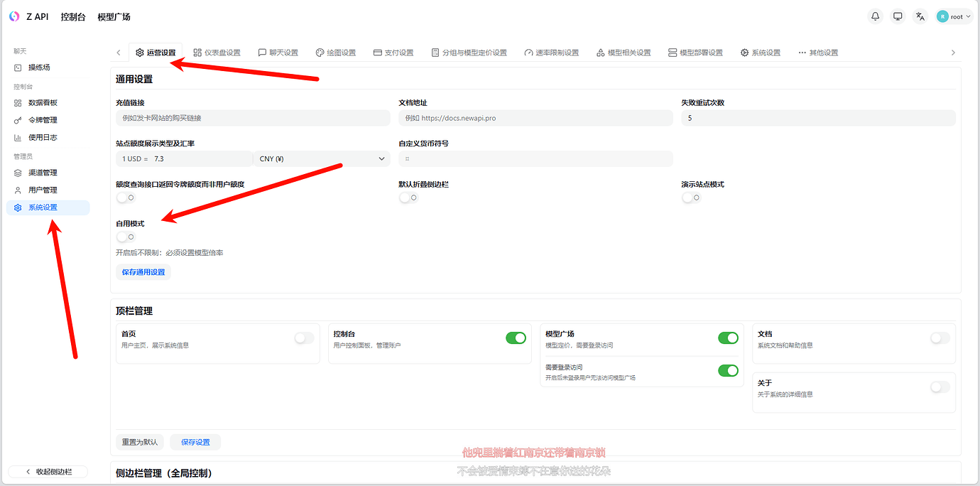Image resolution: width=980 pixels, height=486 pixels.
Task: Turn on the 首页 top bar switch
Action: tap(304, 338)
